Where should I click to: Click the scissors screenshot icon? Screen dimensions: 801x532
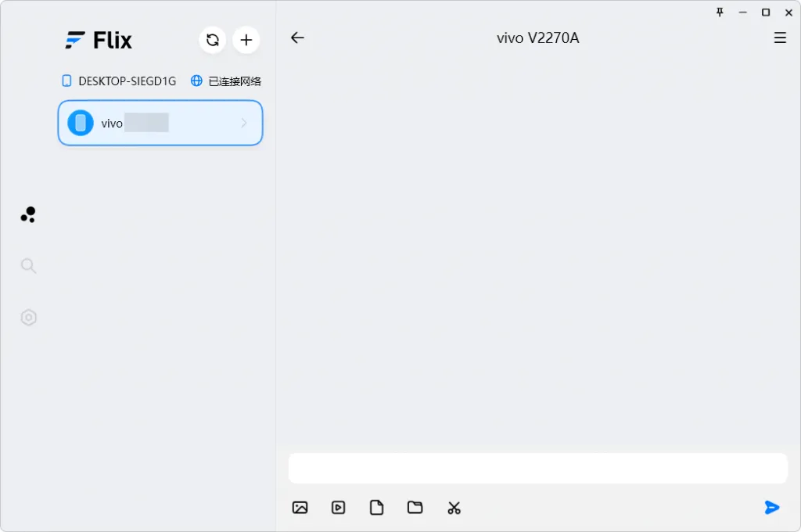tap(454, 507)
